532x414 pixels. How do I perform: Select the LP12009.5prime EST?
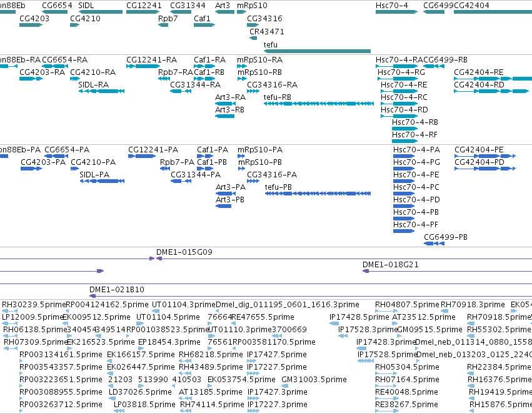[x=9, y=323]
